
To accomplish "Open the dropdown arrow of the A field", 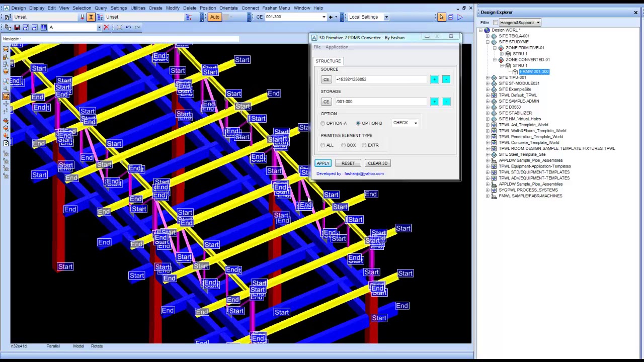I will tap(99, 28).
